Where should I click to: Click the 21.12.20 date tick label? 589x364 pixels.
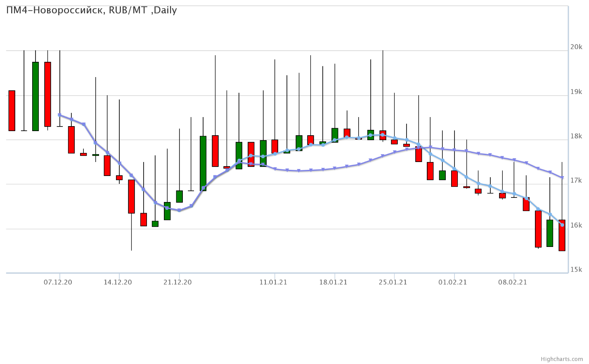[x=177, y=282]
